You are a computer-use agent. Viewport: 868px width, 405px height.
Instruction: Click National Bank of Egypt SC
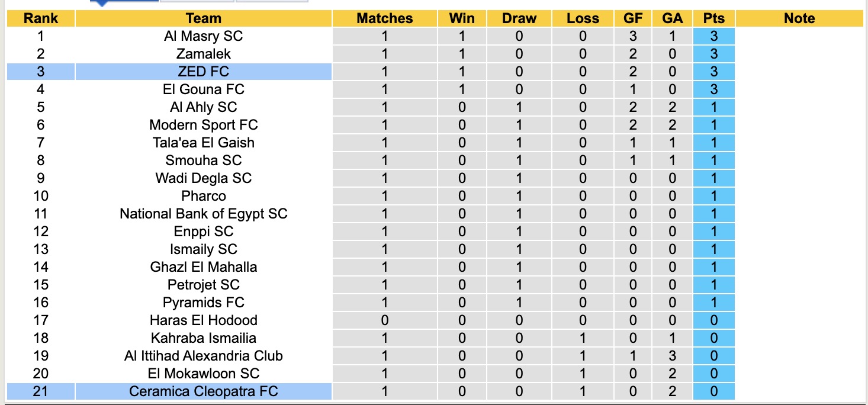tap(203, 214)
